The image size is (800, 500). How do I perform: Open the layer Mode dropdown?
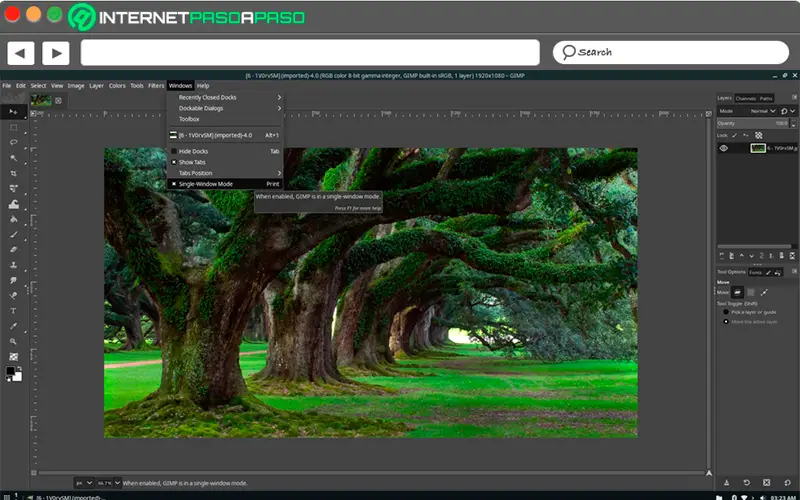[x=765, y=110]
